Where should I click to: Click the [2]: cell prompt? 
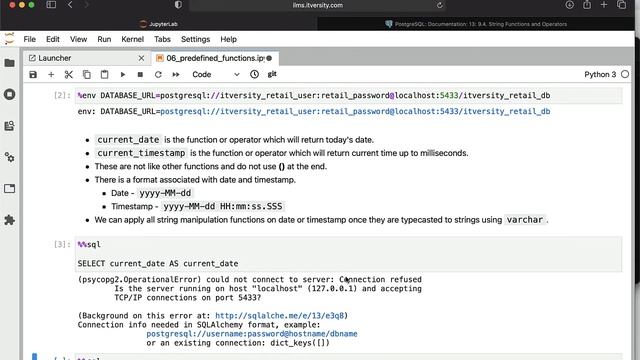pyautogui.click(x=62, y=96)
